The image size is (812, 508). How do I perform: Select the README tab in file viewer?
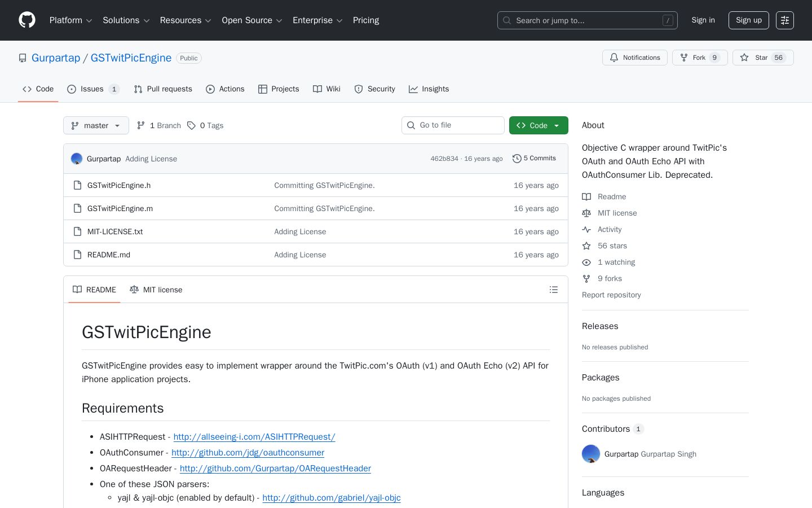[x=94, y=290]
